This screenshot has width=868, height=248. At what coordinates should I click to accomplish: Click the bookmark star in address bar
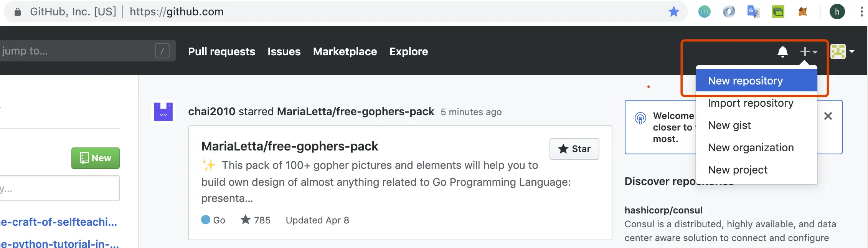click(x=673, y=12)
